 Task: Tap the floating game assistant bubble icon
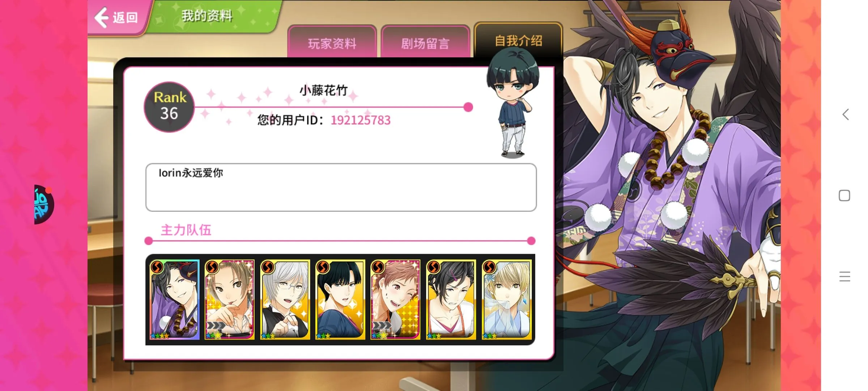click(x=44, y=205)
